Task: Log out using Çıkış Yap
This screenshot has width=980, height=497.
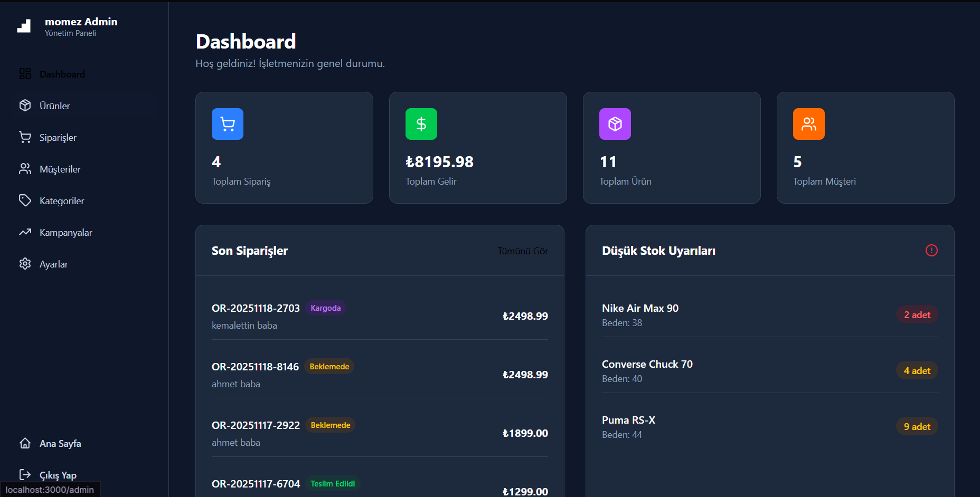Action: [58, 475]
